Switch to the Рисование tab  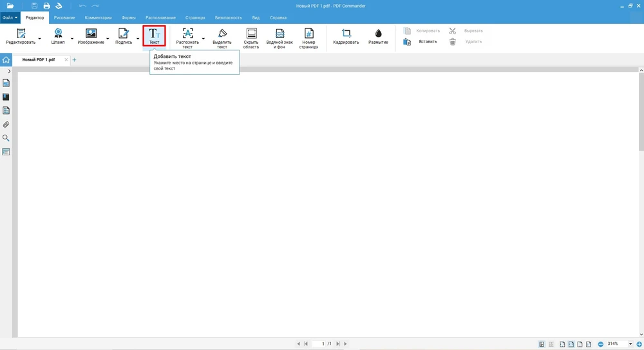tap(64, 18)
